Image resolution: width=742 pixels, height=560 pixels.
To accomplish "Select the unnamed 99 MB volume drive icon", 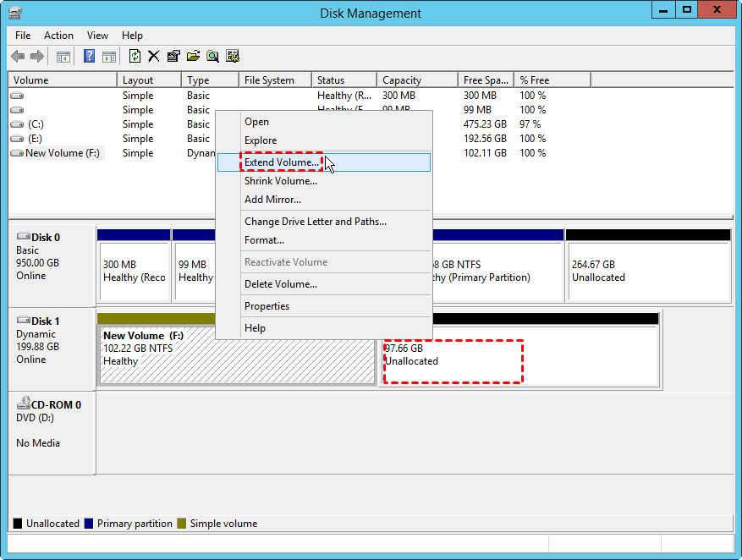I will (17, 110).
